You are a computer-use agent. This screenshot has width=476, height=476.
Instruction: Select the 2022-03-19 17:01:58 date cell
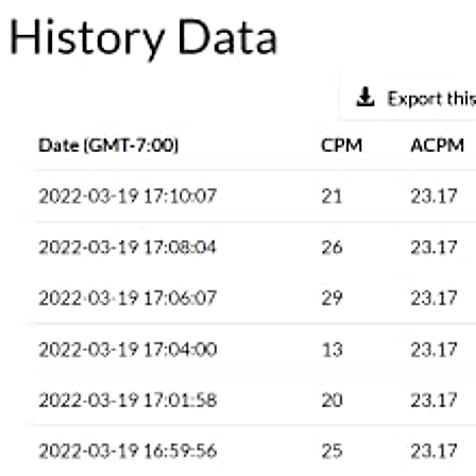click(127, 400)
